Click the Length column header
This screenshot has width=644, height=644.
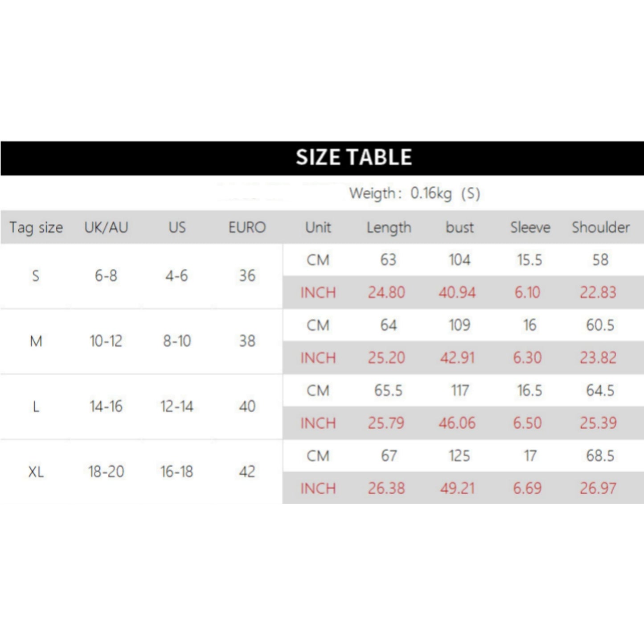click(x=389, y=228)
